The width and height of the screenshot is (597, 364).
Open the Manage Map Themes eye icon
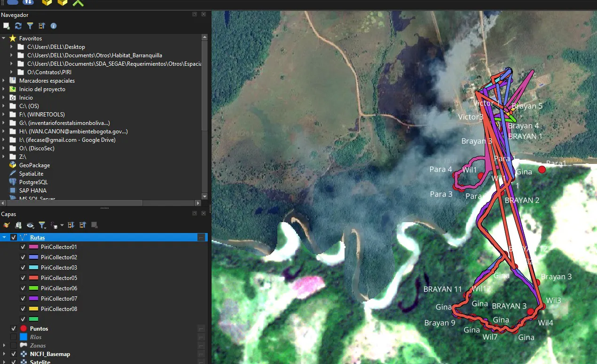click(30, 225)
